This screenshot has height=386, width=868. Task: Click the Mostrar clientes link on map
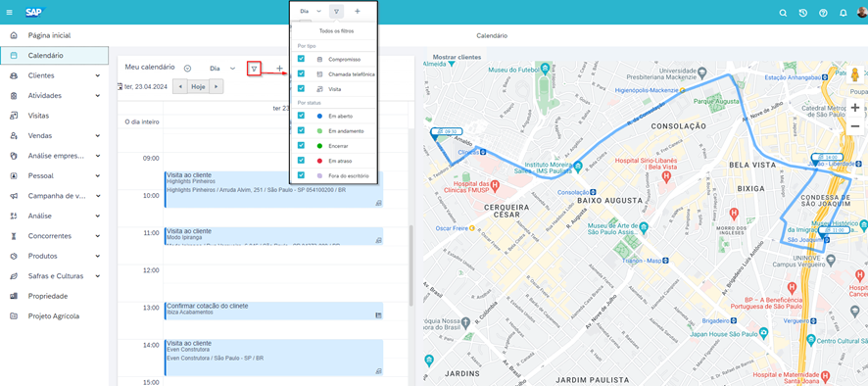(x=457, y=57)
